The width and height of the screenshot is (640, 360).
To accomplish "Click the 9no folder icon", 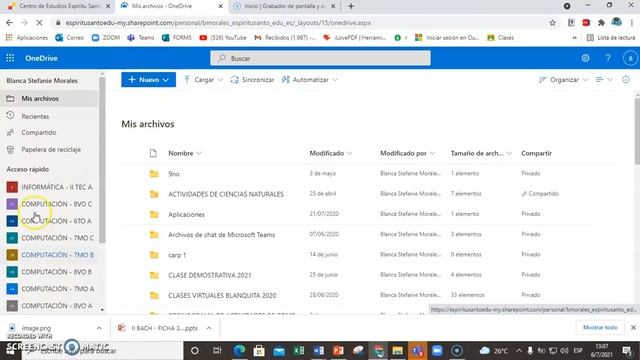I will (154, 173).
